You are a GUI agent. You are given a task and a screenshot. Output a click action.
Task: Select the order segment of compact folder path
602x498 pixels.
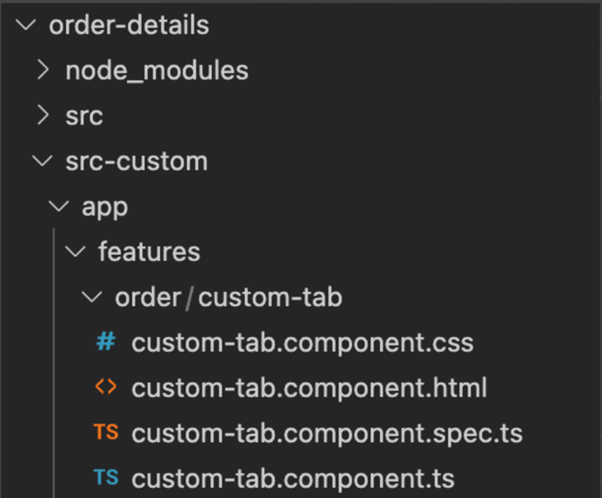coord(148,297)
